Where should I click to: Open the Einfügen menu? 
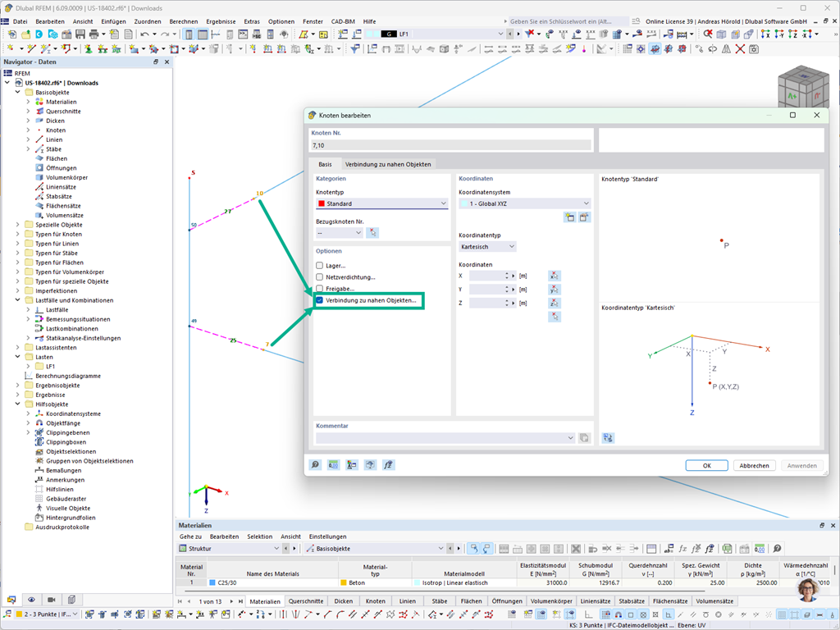coord(113,21)
